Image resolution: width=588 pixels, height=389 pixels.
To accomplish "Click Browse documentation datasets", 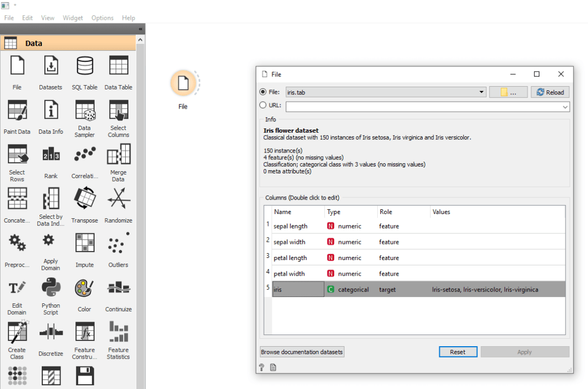I will 302,352.
